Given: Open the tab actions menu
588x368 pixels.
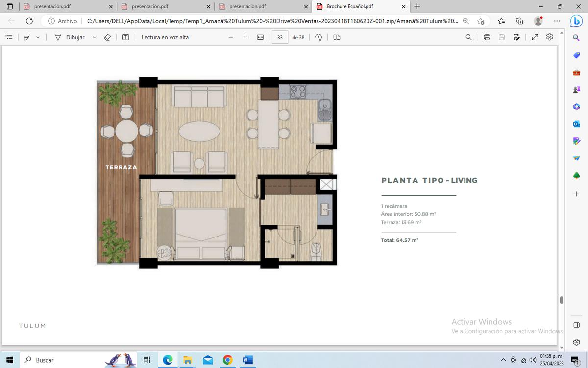Looking at the screenshot, I should pyautogui.click(x=10, y=7).
